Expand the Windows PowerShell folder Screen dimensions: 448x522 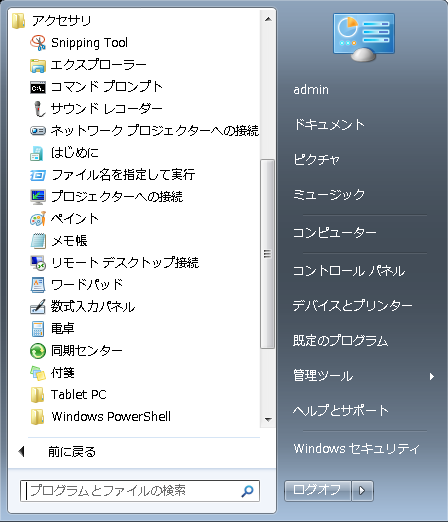pos(100,417)
